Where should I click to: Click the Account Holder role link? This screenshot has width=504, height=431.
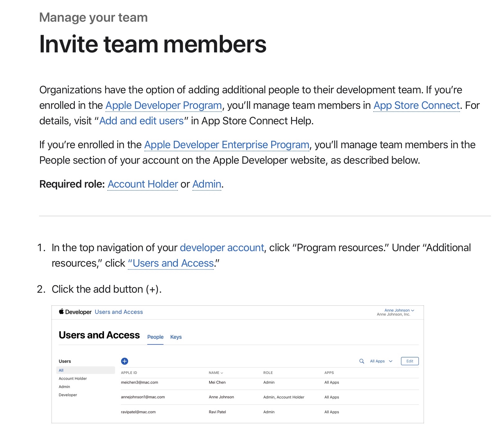click(143, 184)
